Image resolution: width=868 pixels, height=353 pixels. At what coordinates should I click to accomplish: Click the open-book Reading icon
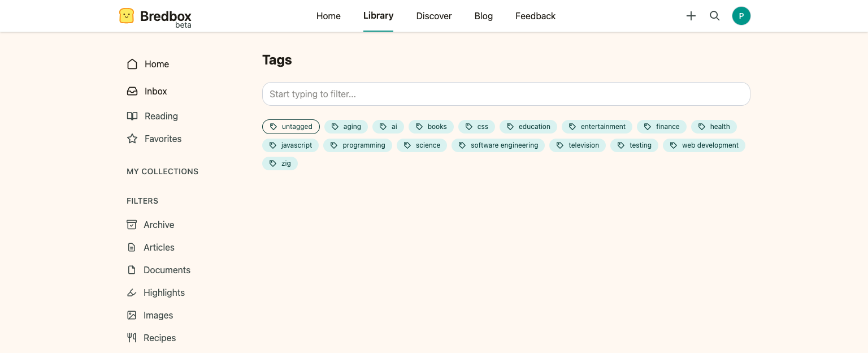click(x=132, y=116)
